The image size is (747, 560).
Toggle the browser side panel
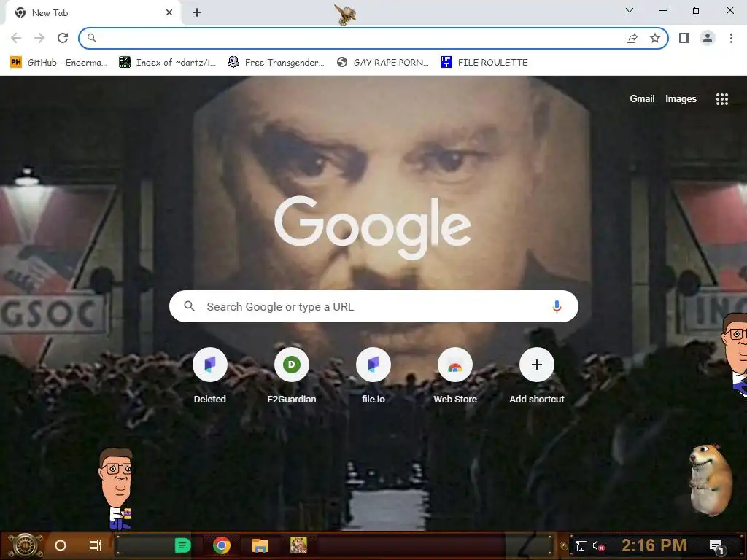point(684,38)
